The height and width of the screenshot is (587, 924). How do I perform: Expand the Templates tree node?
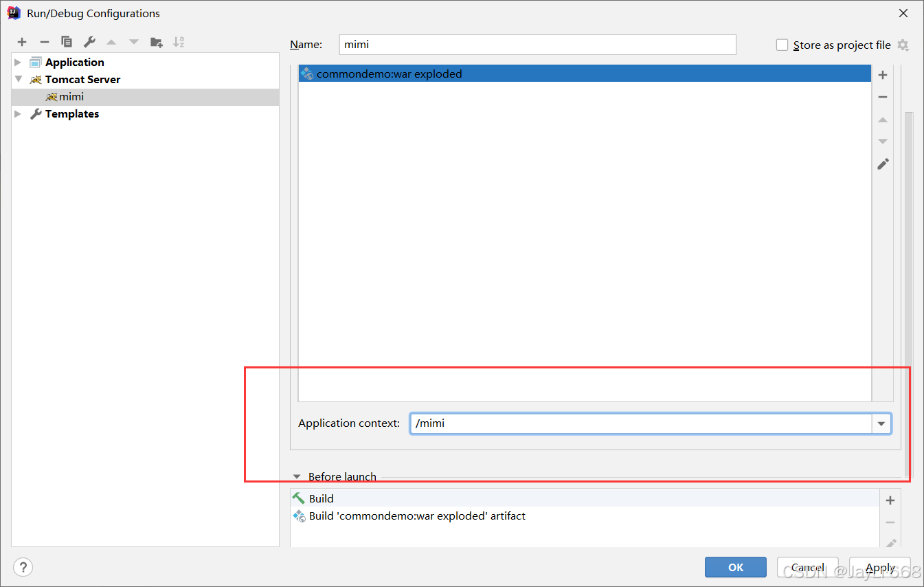[x=19, y=114]
